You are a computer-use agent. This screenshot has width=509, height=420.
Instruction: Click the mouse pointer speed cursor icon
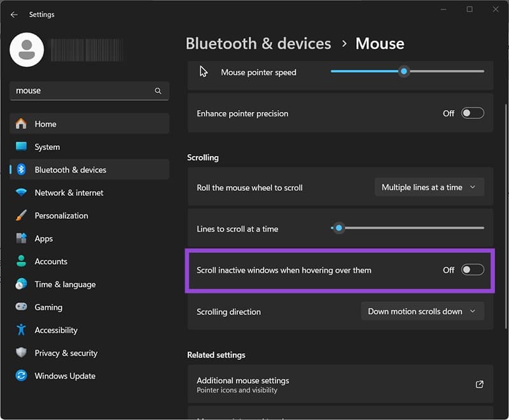[x=204, y=72]
